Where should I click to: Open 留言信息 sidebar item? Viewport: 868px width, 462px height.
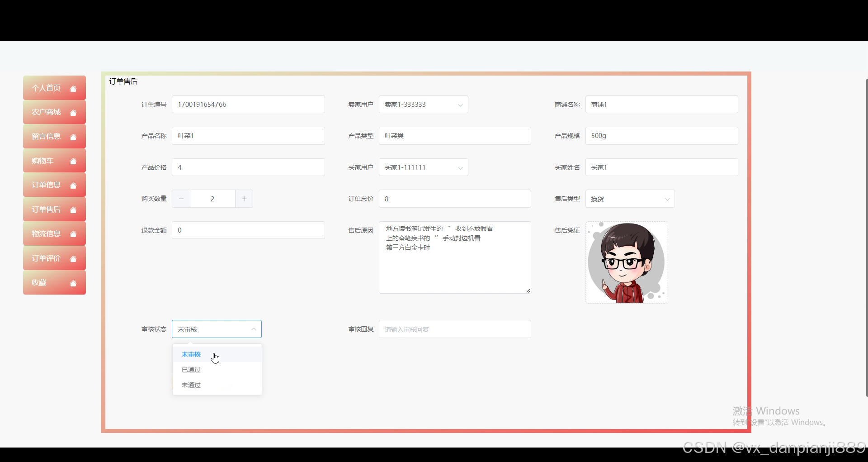(54, 136)
